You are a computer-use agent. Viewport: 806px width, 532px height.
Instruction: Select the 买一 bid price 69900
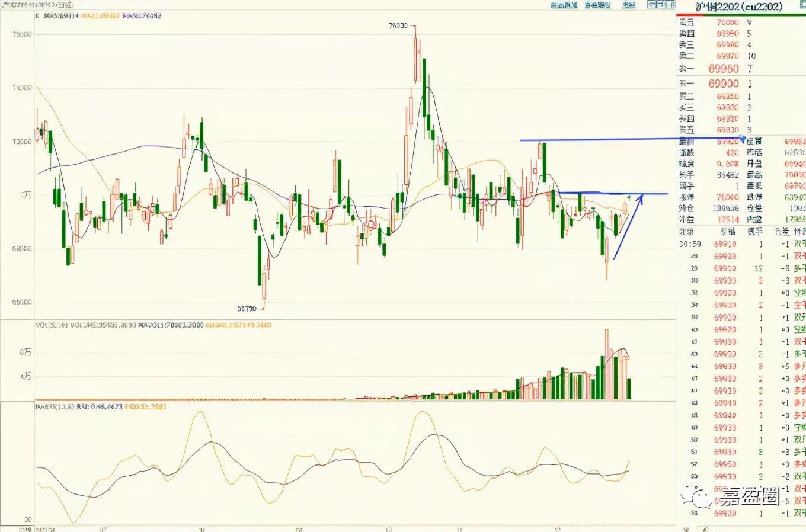(x=724, y=84)
